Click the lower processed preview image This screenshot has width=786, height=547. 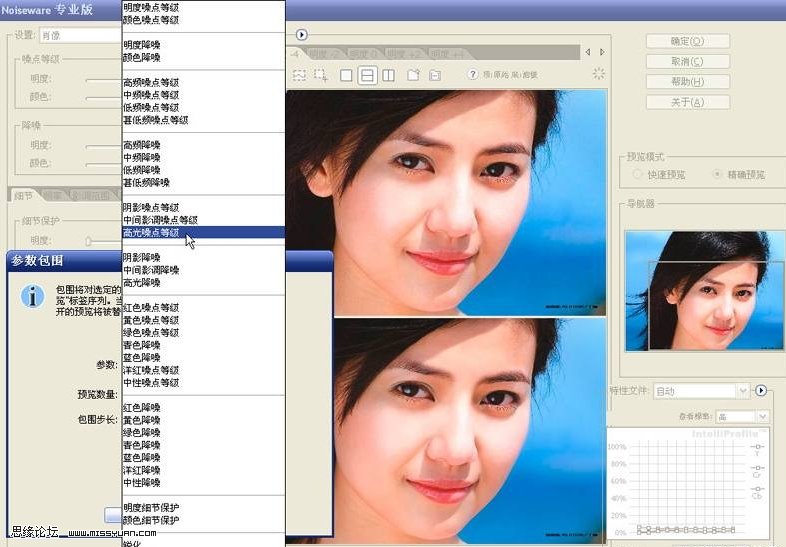(x=470, y=431)
